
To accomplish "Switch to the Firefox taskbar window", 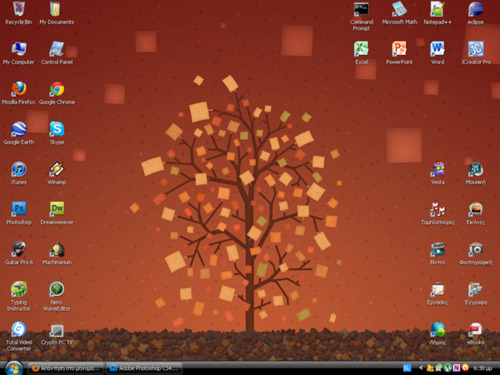I will (66, 368).
